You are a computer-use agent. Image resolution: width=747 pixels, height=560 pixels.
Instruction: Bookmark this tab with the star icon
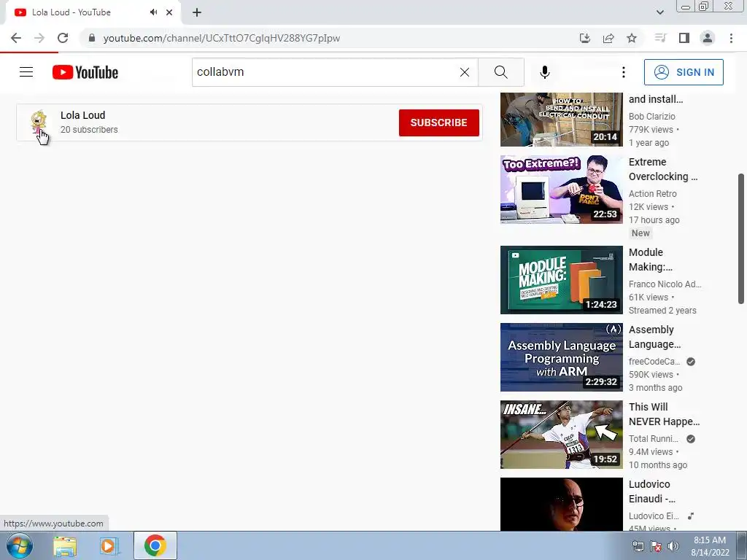(x=632, y=38)
